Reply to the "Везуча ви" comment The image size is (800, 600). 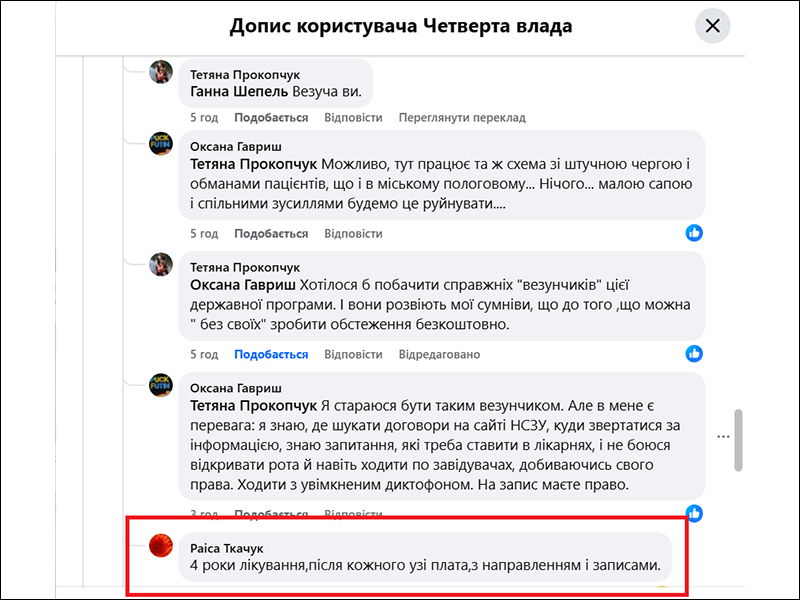[354, 118]
